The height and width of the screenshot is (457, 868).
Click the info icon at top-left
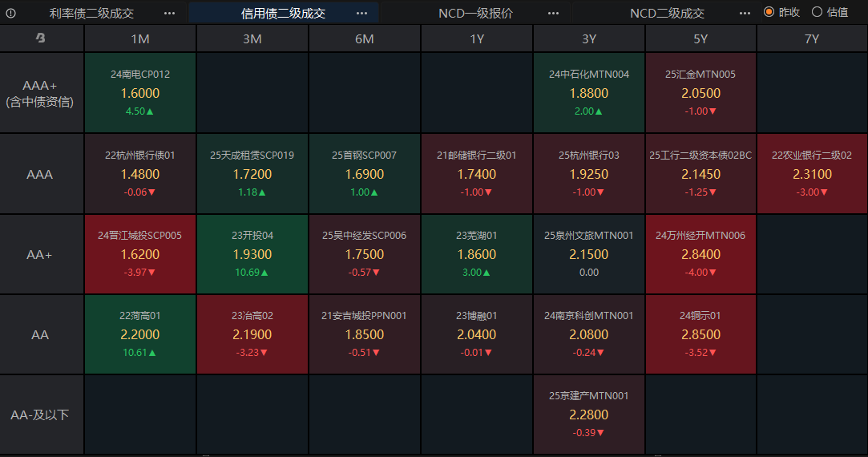tap(10, 13)
